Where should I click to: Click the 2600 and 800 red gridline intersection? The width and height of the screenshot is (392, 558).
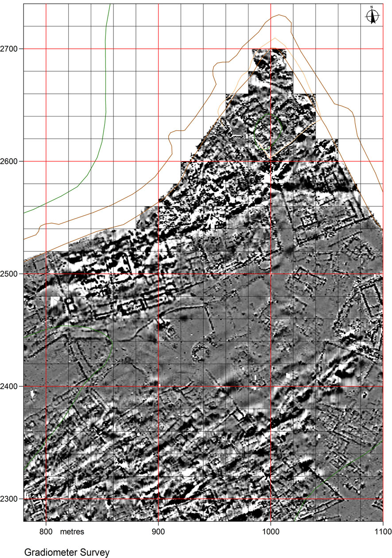[46, 161]
